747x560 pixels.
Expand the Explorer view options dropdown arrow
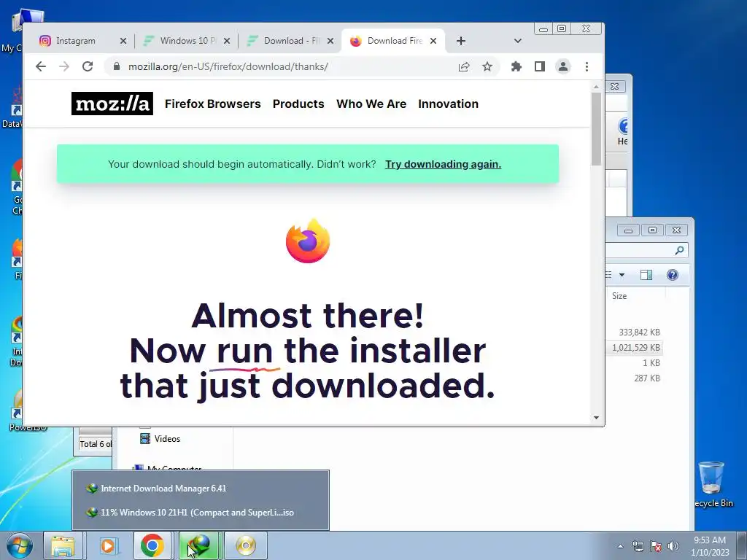click(622, 275)
